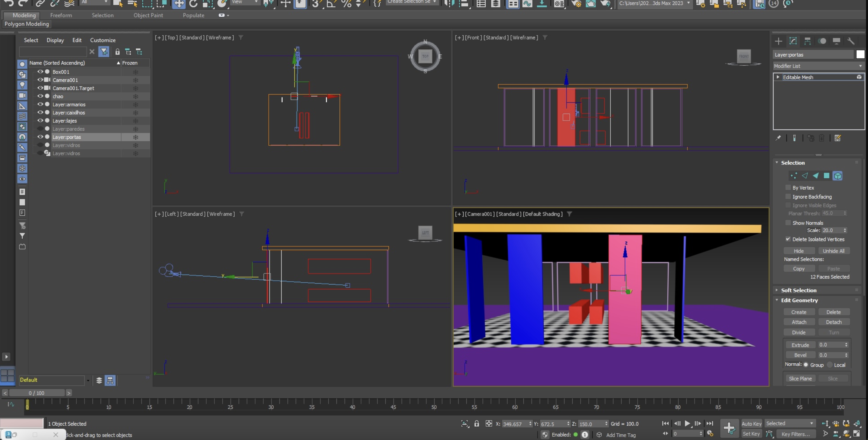Click the Select and Move tool
Image resolution: width=868 pixels, height=440 pixels.
click(x=179, y=4)
